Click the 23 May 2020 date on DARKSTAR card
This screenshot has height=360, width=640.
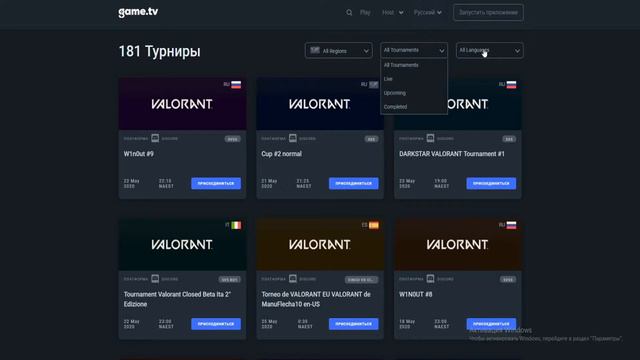point(407,183)
